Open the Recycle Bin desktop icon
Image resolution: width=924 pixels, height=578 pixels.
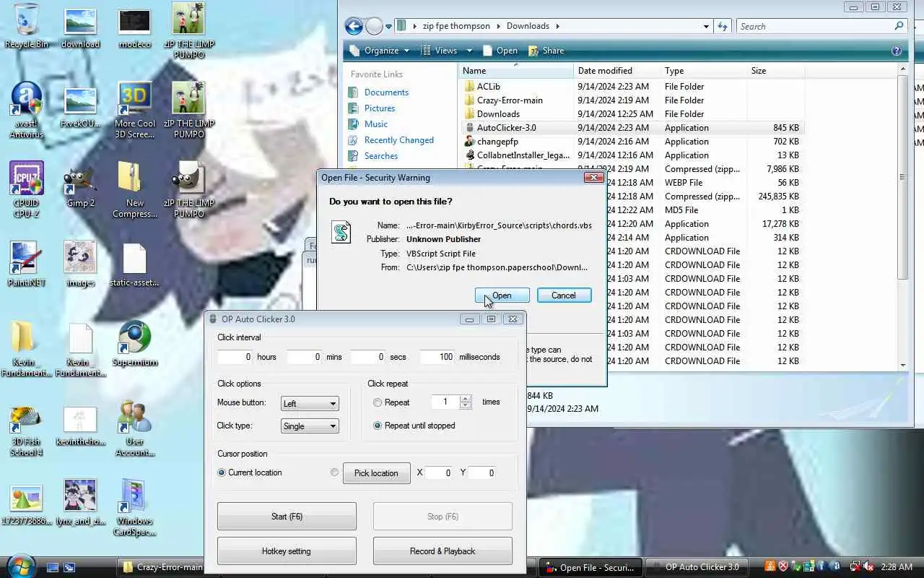27,27
